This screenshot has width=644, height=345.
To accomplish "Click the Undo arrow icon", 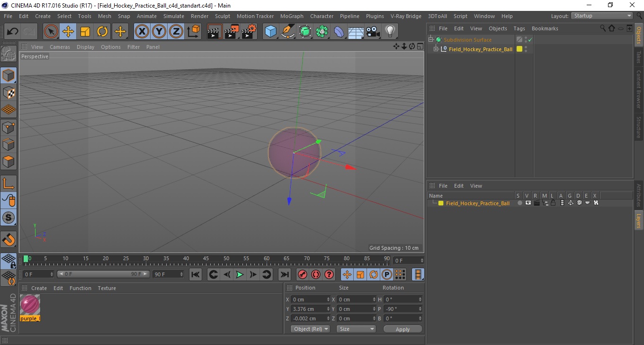I will tap(13, 32).
